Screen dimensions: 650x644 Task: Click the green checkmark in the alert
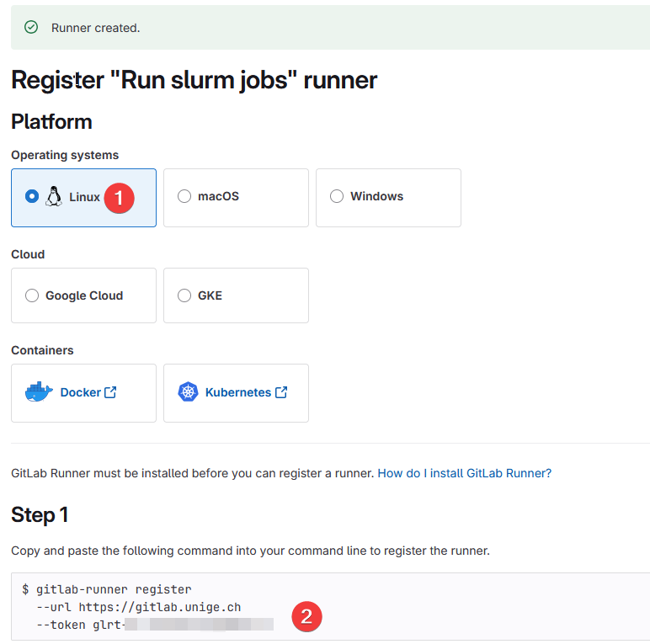[31, 28]
